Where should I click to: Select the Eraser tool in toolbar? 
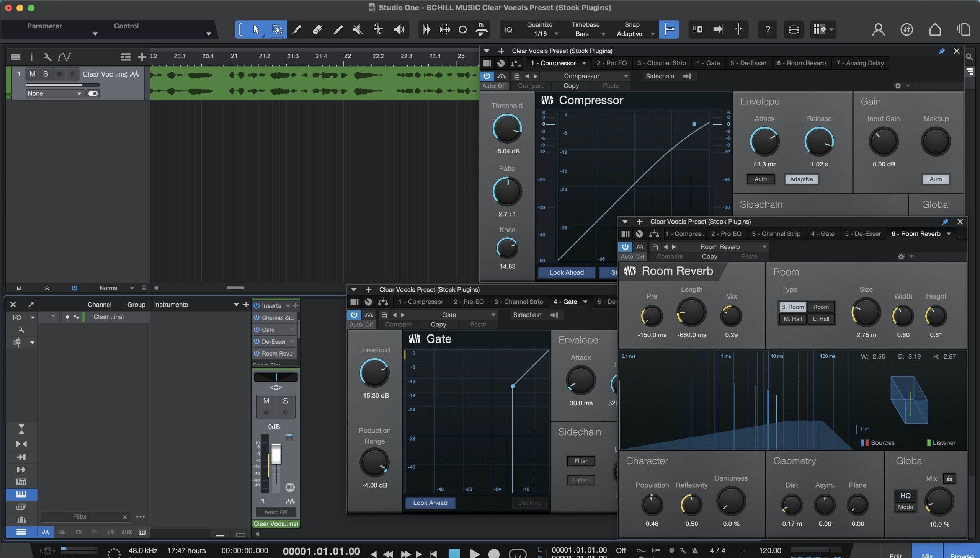click(317, 29)
